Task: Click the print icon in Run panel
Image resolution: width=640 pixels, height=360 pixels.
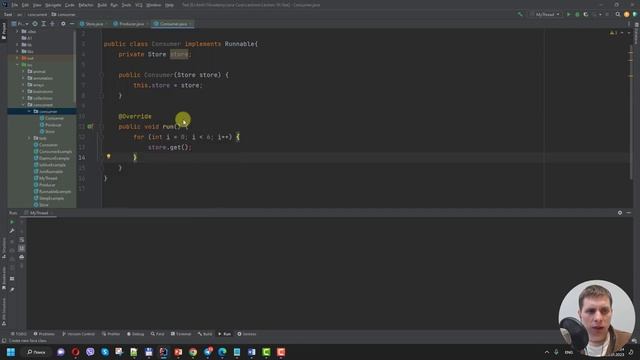Action: tap(22, 257)
